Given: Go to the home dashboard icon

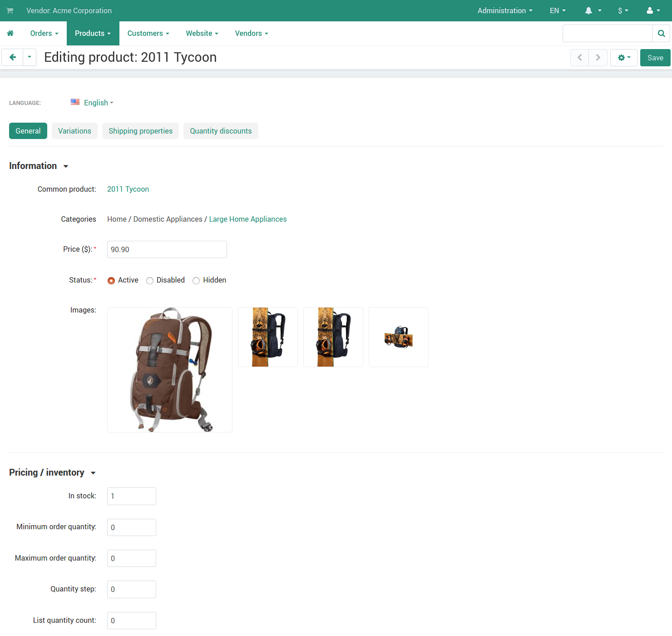Looking at the screenshot, I should click(10, 33).
